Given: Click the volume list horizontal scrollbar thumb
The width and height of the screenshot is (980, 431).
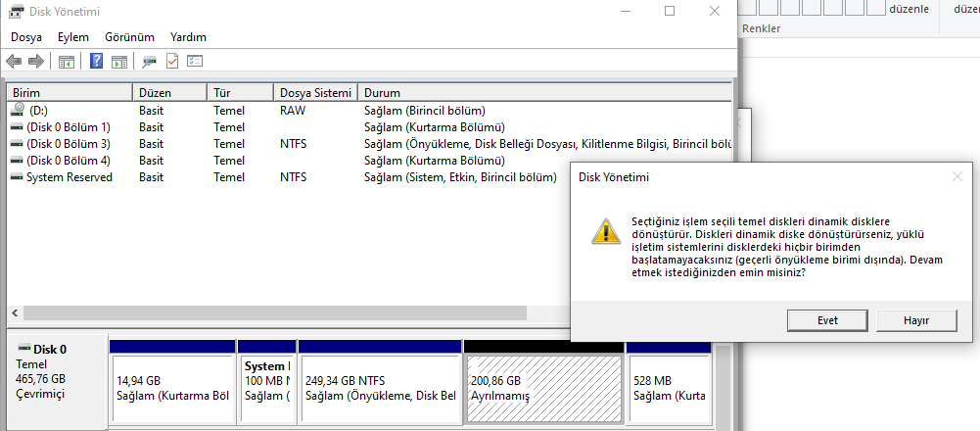Looking at the screenshot, I should (275, 312).
